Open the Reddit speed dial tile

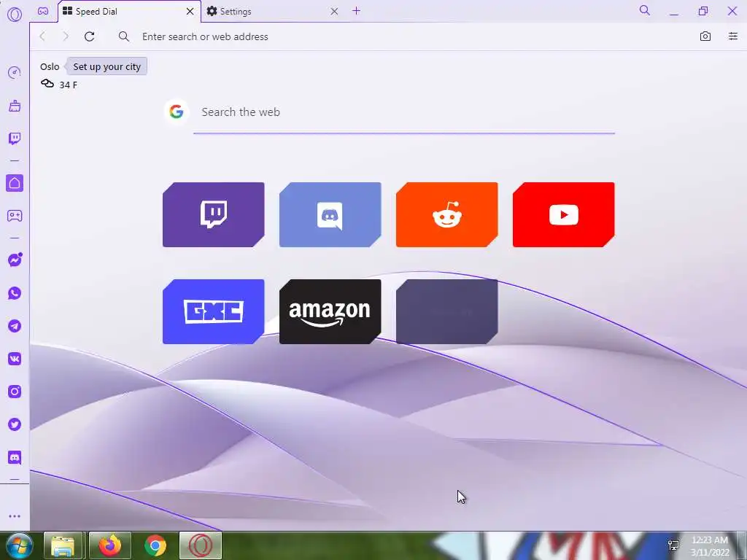447,215
